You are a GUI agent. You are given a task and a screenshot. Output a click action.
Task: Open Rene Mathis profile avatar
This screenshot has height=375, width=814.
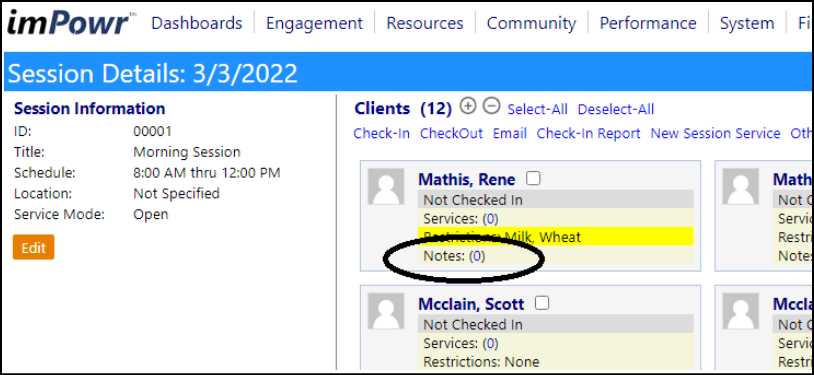pos(386,186)
